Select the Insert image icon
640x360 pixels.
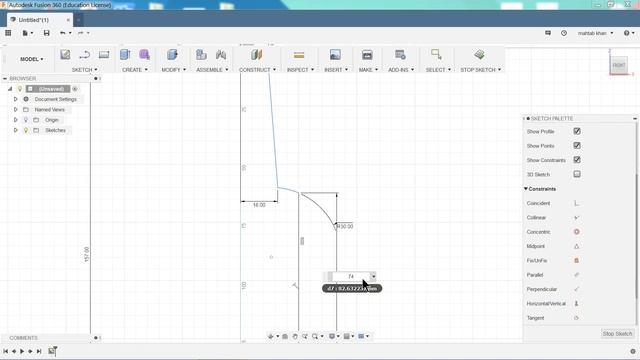tap(335, 55)
